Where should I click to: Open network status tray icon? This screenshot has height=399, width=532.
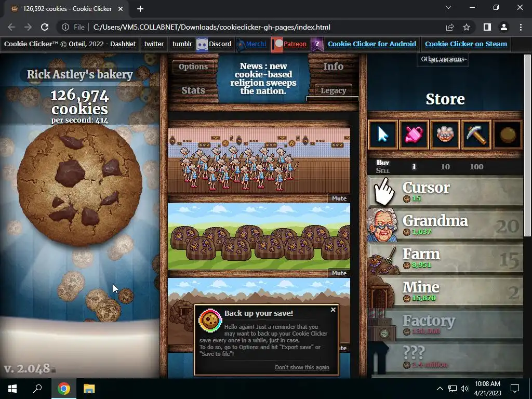[453, 389]
